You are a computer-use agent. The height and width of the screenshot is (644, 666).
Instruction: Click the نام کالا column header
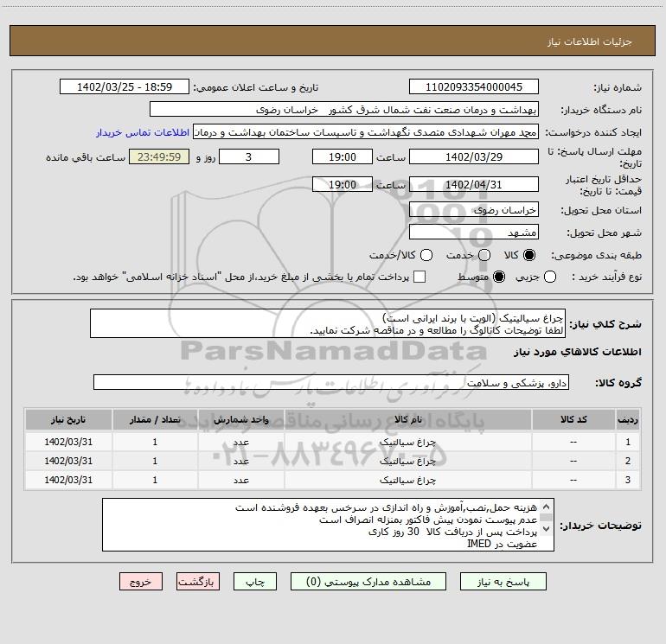[x=407, y=419]
